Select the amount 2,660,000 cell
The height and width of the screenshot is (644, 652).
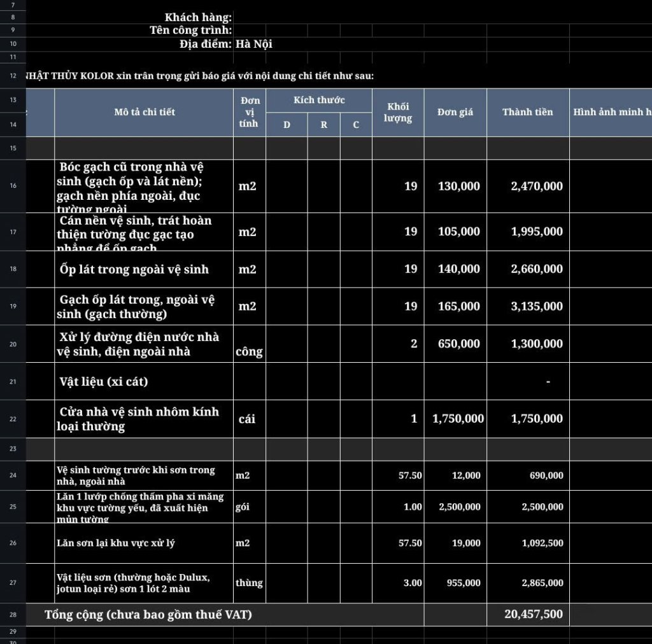[x=528, y=269]
